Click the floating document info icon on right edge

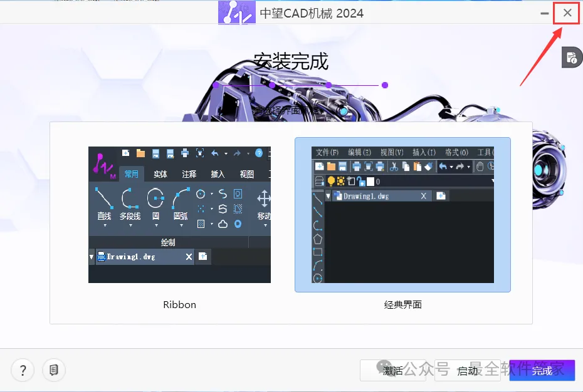click(x=572, y=58)
